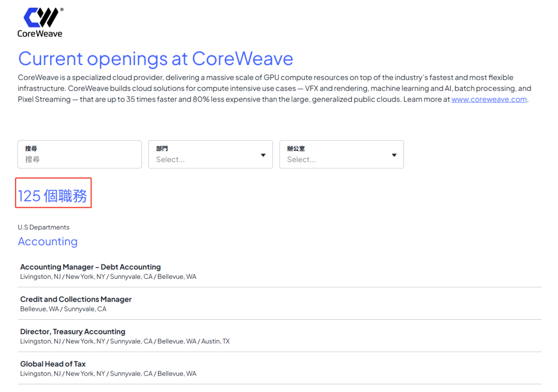
Task: Open Director, Treasury Accounting job
Action: (73, 332)
